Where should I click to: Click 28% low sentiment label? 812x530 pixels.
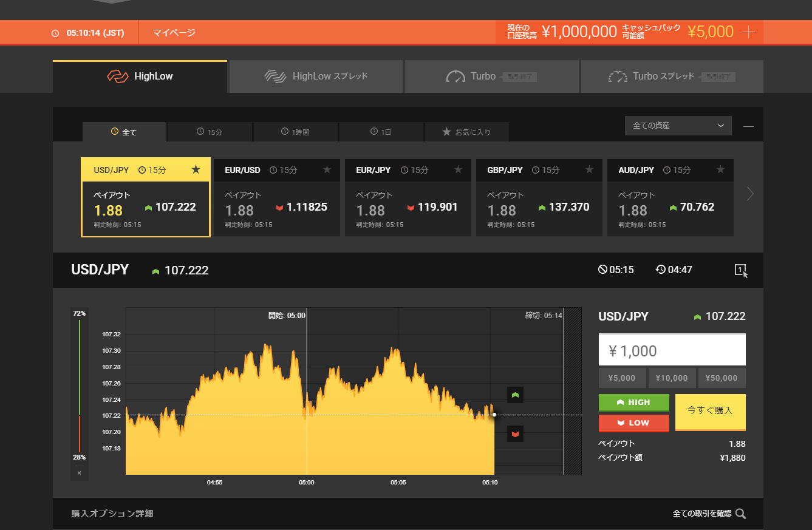click(x=80, y=457)
